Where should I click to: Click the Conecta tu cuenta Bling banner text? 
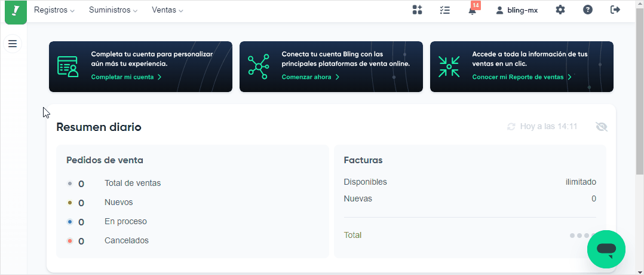[346, 59]
